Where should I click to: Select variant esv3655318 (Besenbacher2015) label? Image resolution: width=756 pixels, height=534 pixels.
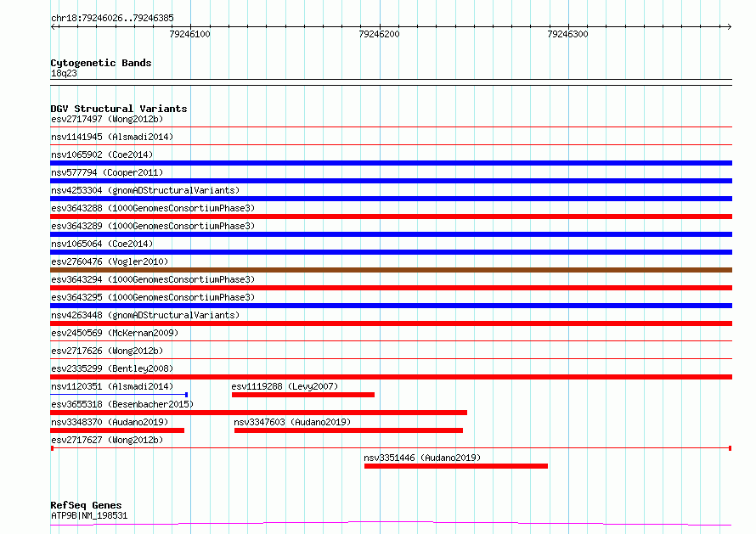[122, 404]
